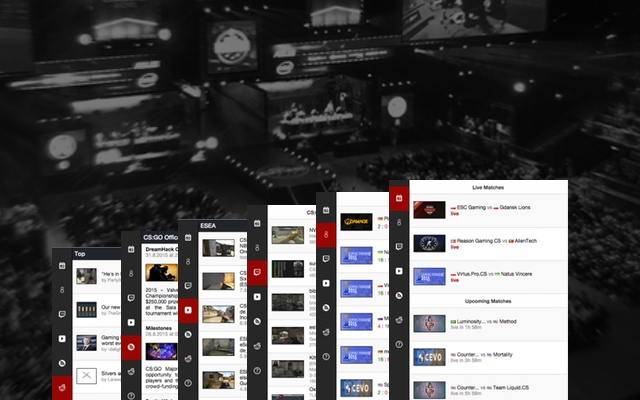Open the "Gaming" post in the Top panel
640x400 pixels.
click(x=96, y=343)
